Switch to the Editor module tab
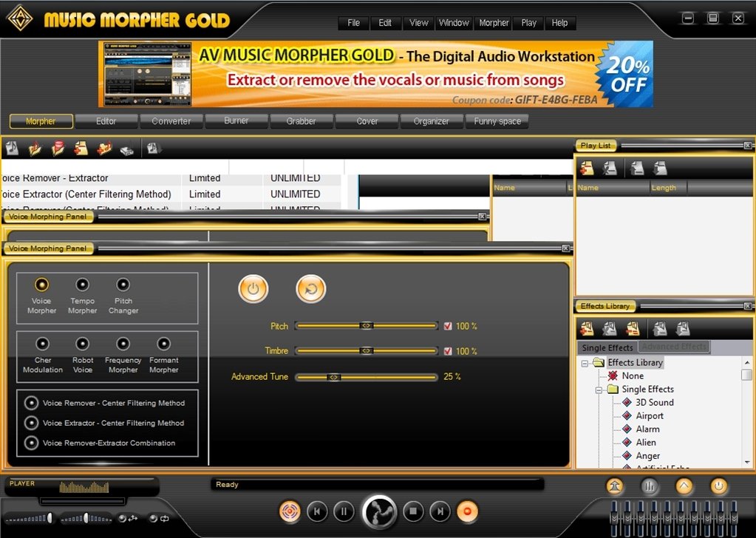The width and height of the screenshot is (756, 538). tap(106, 121)
